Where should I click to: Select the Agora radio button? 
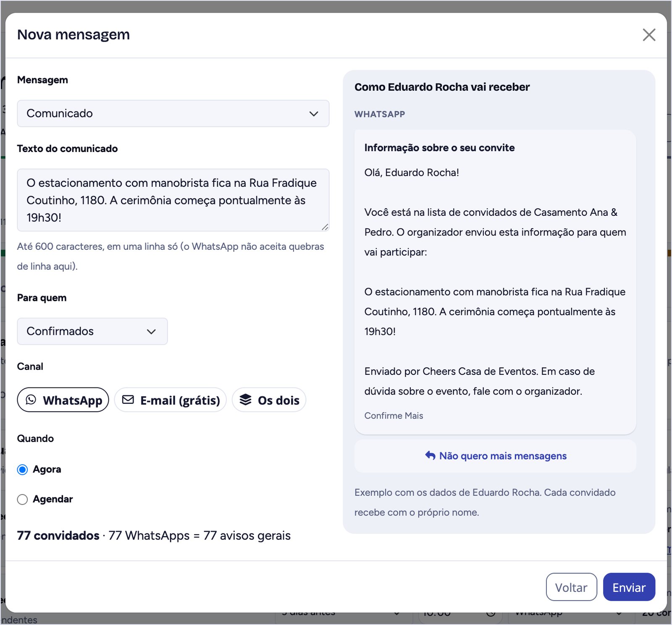point(23,469)
